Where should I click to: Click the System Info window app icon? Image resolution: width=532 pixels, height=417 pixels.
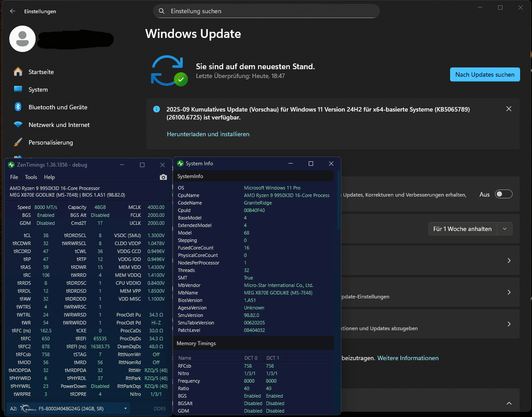(x=180, y=164)
